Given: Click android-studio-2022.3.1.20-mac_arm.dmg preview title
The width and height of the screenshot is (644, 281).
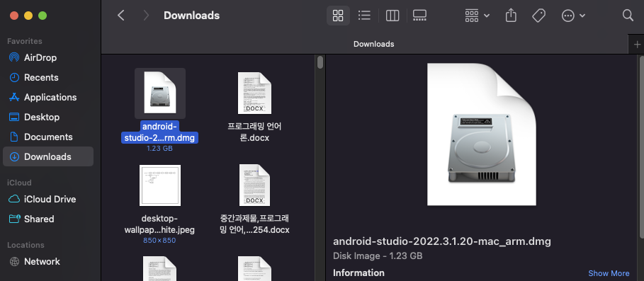Looking at the screenshot, I should click(442, 241).
